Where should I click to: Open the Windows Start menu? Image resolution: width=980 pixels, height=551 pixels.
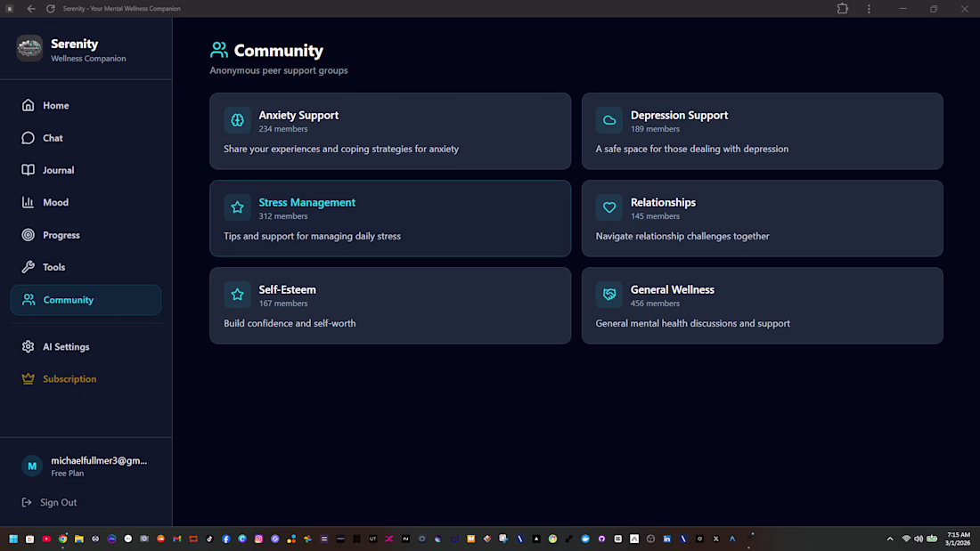coord(13,539)
